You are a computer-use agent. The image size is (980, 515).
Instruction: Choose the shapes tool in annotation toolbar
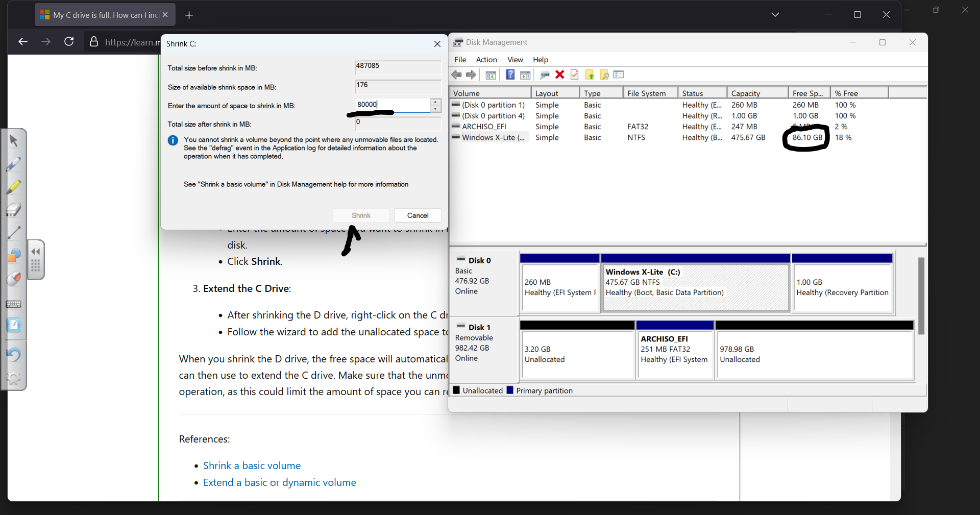point(14,255)
